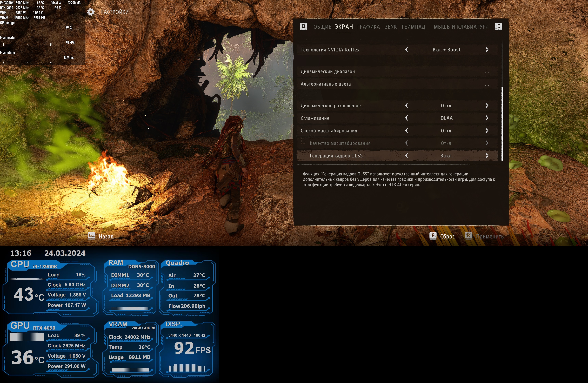The image size is (588, 383).
Task: Switch to the ГРАФИКА tab
Action: [x=368, y=27]
